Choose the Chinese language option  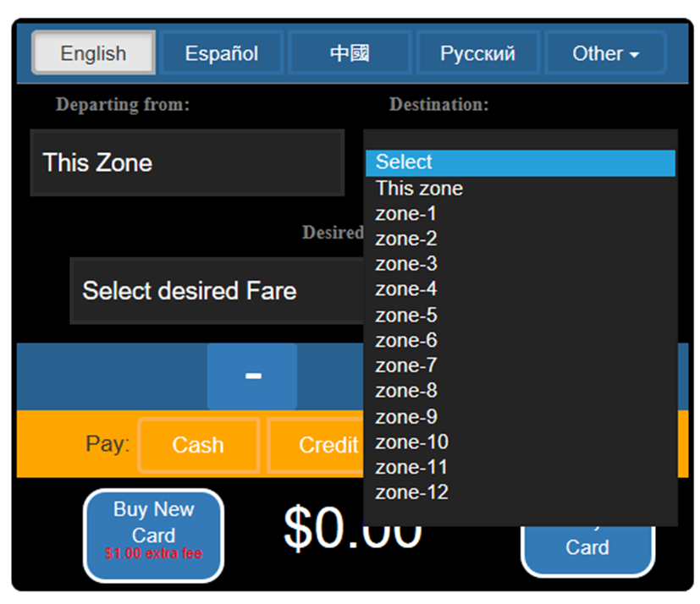[x=350, y=53]
